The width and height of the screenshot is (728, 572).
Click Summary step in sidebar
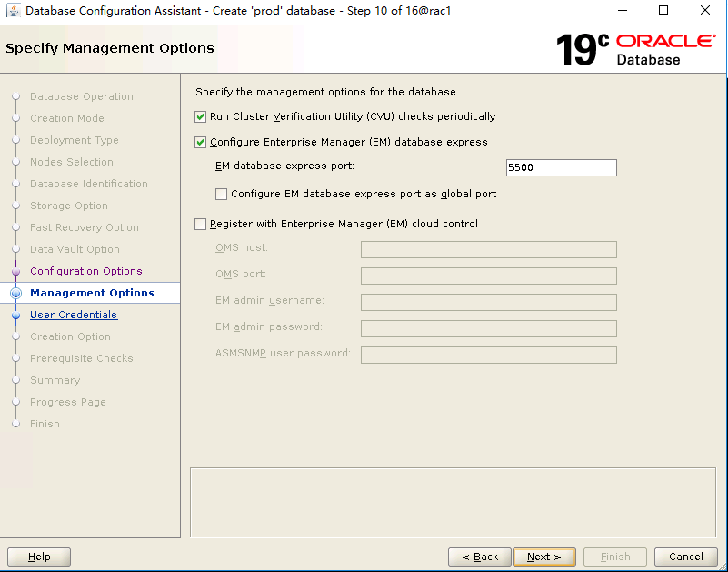(55, 380)
